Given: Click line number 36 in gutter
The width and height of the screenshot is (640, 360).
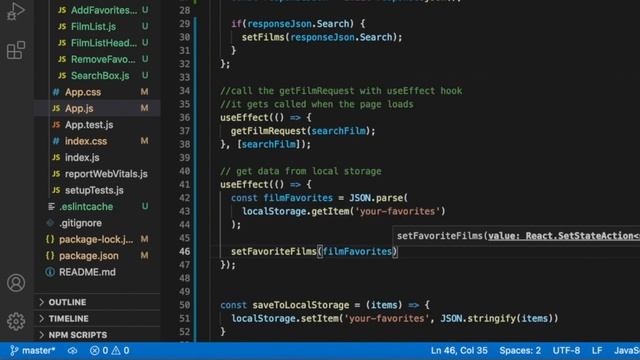Looking at the screenshot, I should point(184,118).
